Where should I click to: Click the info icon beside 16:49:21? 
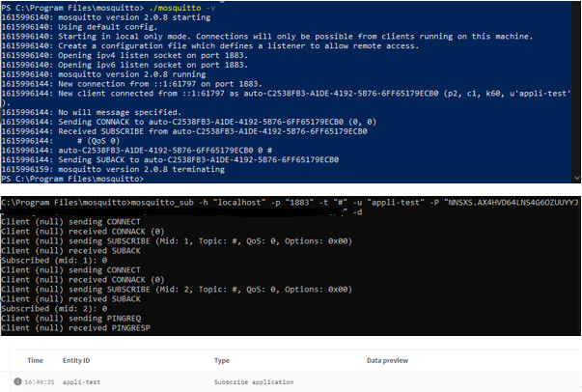17,381
